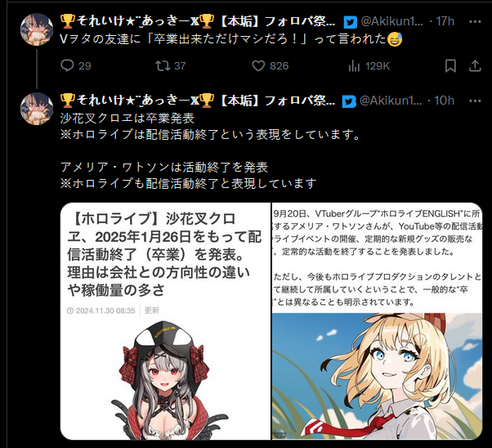Screen dimensions: 492x448
Task: Click the Twitter bird badge on second tweet
Action: [349, 101]
